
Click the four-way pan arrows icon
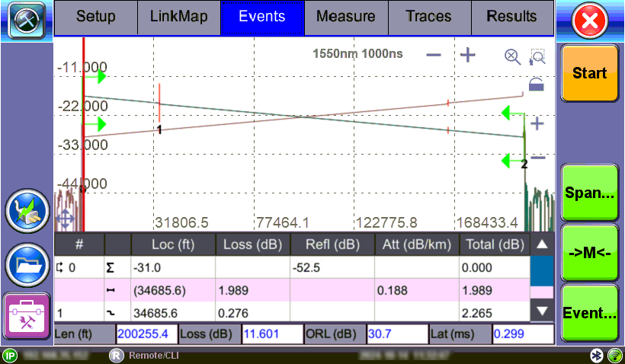(64, 220)
